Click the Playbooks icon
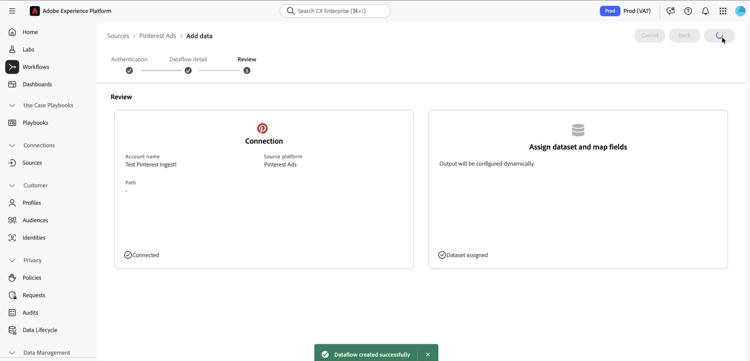This screenshot has width=750, height=361. [12, 122]
